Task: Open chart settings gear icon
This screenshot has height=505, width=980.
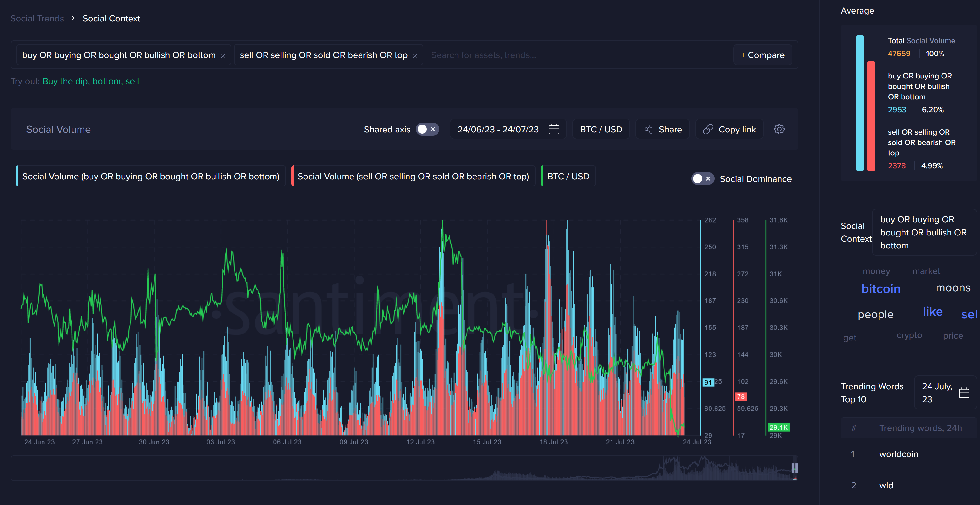Action: pos(779,129)
